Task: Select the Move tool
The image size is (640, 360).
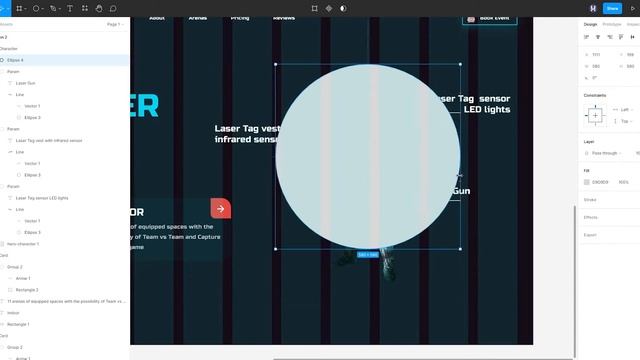Action: point(2,8)
